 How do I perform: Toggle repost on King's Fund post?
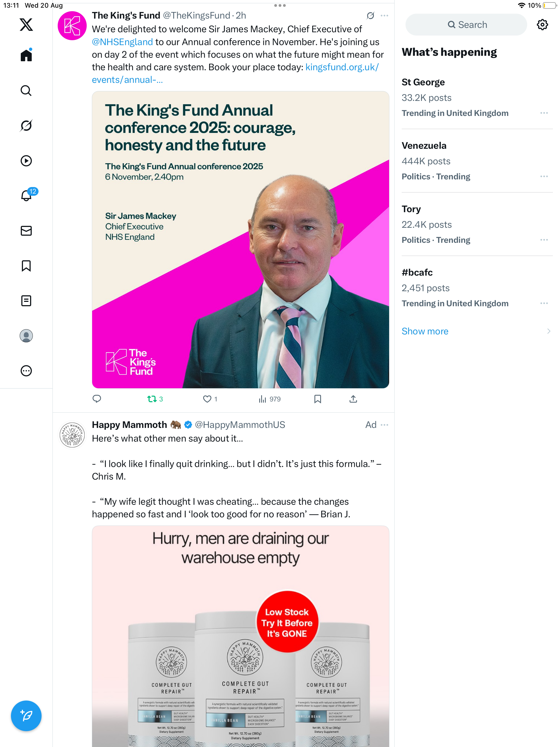click(152, 399)
